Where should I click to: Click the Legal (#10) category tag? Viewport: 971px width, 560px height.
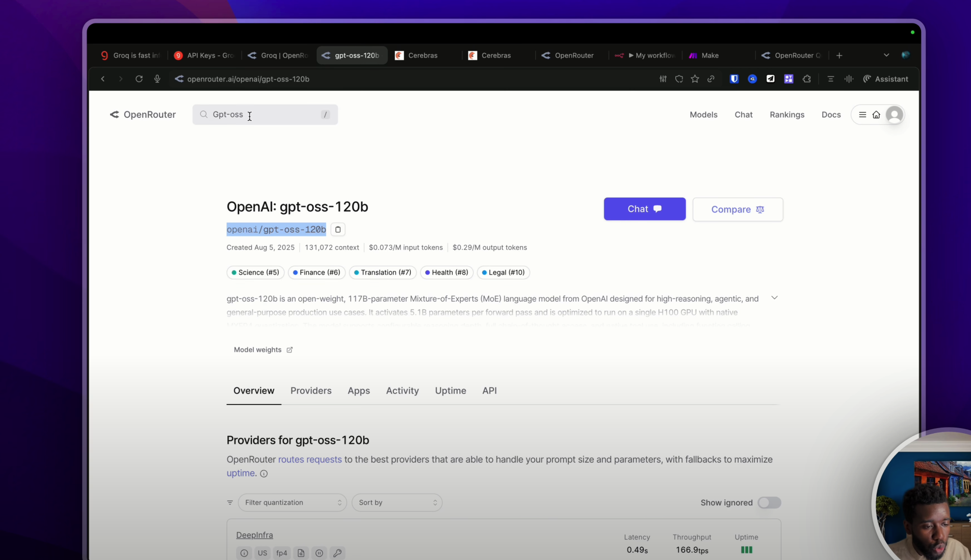(x=503, y=273)
